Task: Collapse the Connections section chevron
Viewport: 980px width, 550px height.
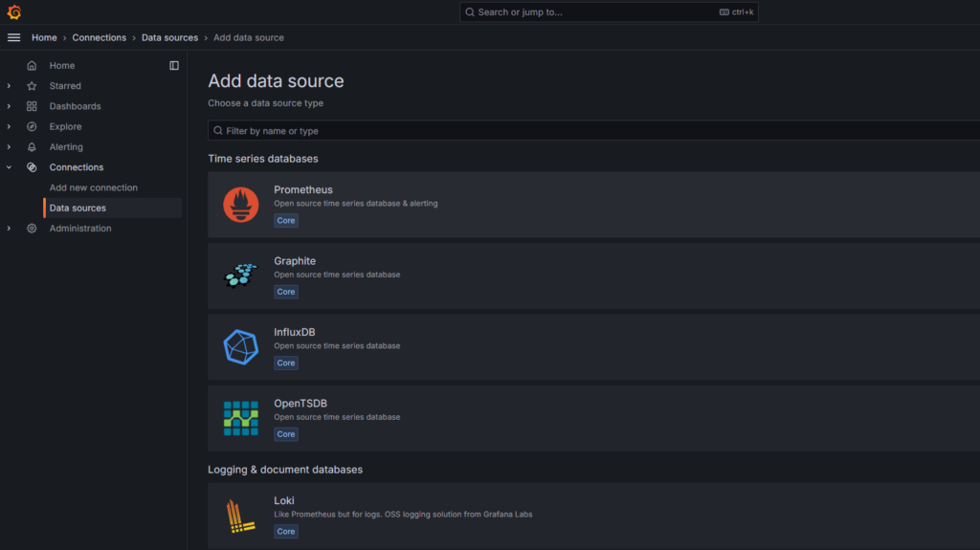Action: tap(9, 166)
